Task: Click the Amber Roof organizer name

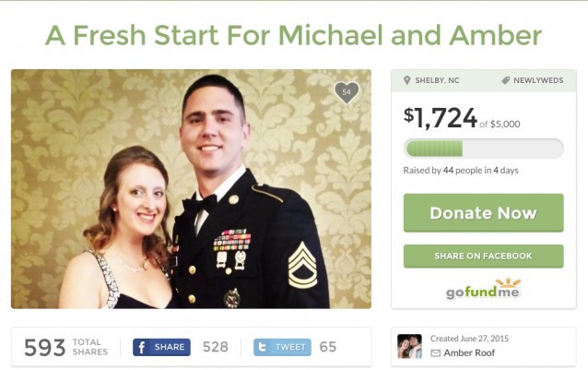Action: click(469, 352)
